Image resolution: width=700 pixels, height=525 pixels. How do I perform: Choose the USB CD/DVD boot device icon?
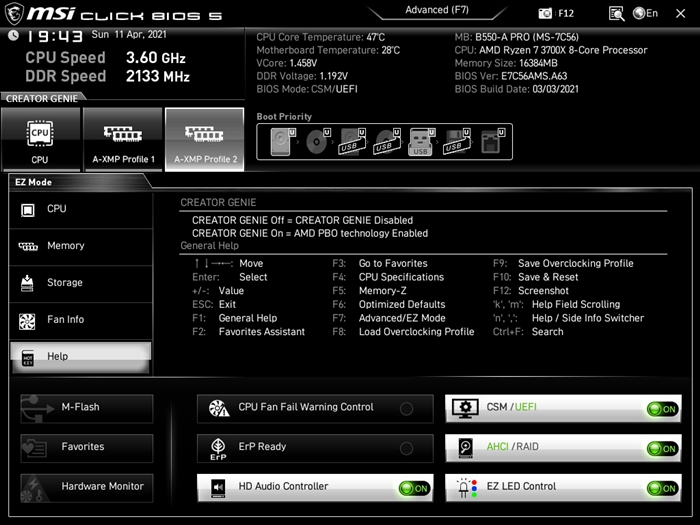pos(387,142)
